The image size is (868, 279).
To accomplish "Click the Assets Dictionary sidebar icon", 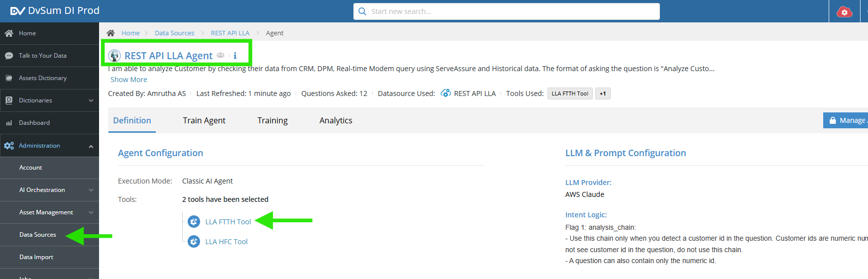I will point(9,78).
